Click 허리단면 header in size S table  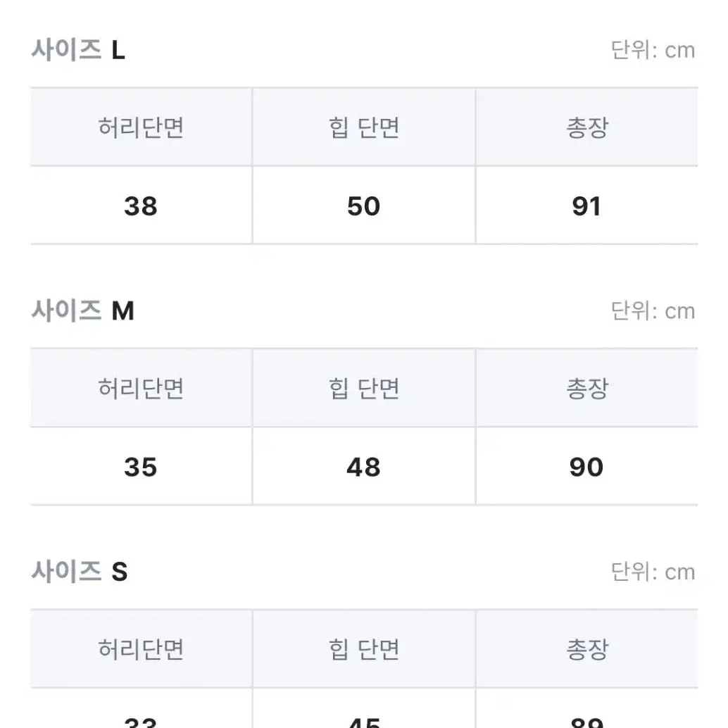point(141,649)
